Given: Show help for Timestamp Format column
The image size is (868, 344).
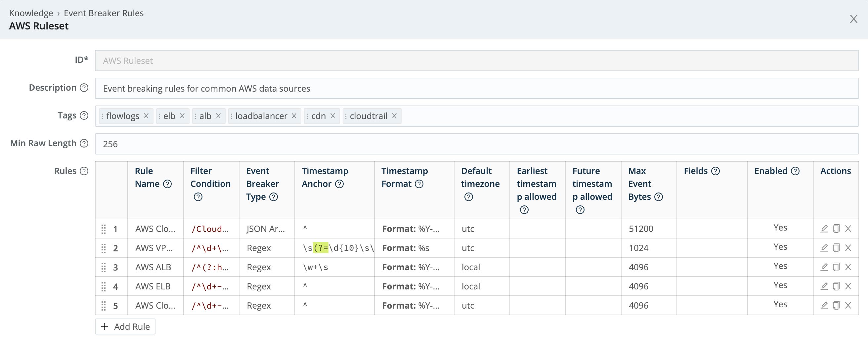Looking at the screenshot, I should [419, 184].
